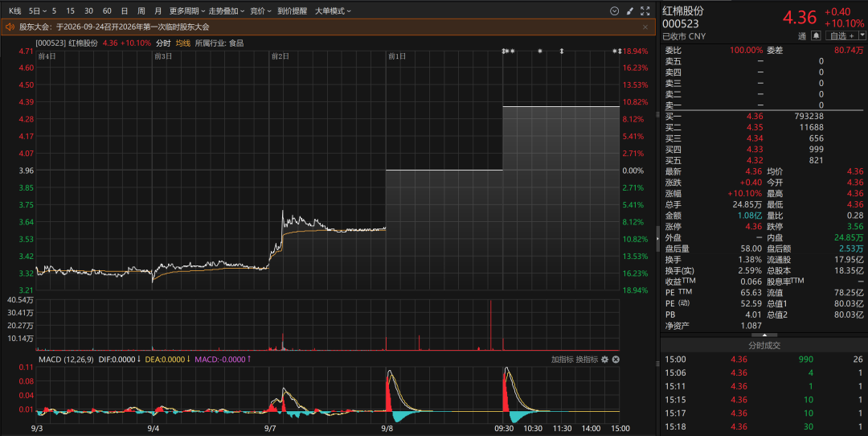Expand 走势叠加 dropdown

[227, 11]
